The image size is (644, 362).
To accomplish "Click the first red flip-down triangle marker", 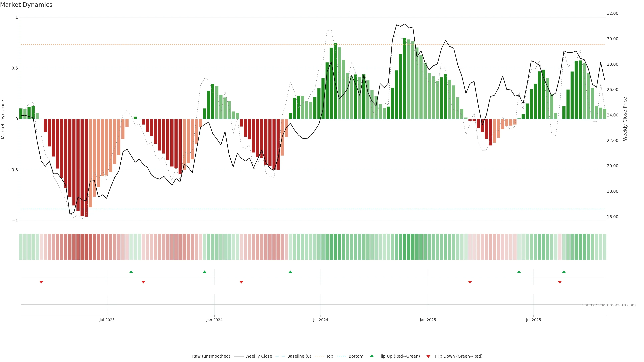I will 41,282.
